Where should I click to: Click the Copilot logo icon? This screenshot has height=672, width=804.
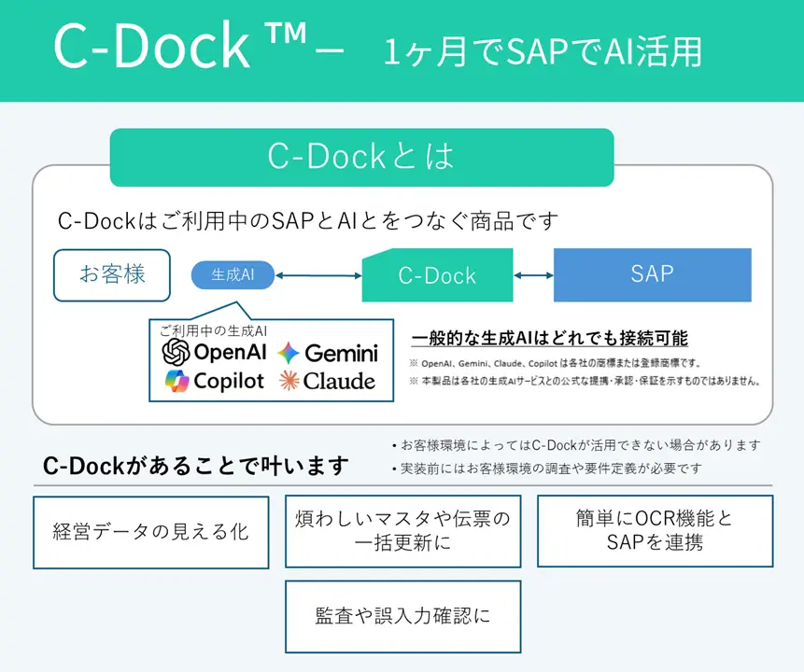click(176, 381)
